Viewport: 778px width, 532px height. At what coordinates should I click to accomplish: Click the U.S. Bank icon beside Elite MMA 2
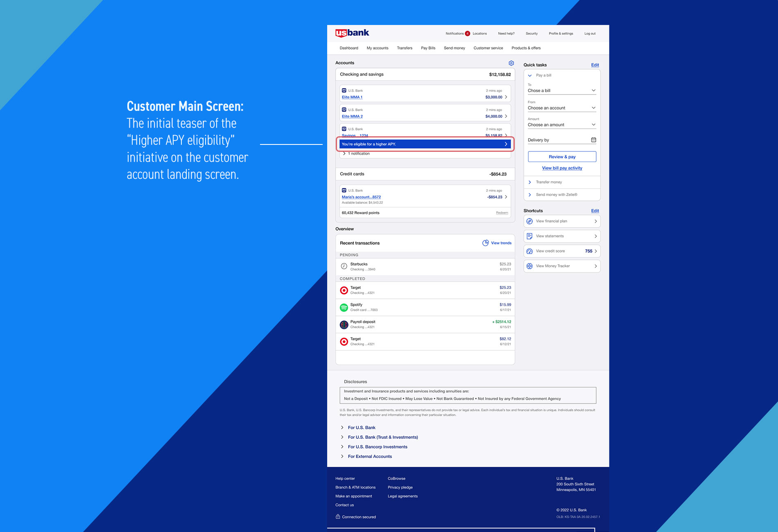(344, 110)
